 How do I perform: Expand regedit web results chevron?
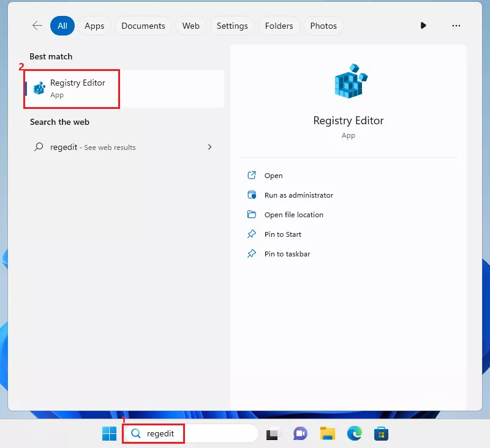(x=209, y=147)
